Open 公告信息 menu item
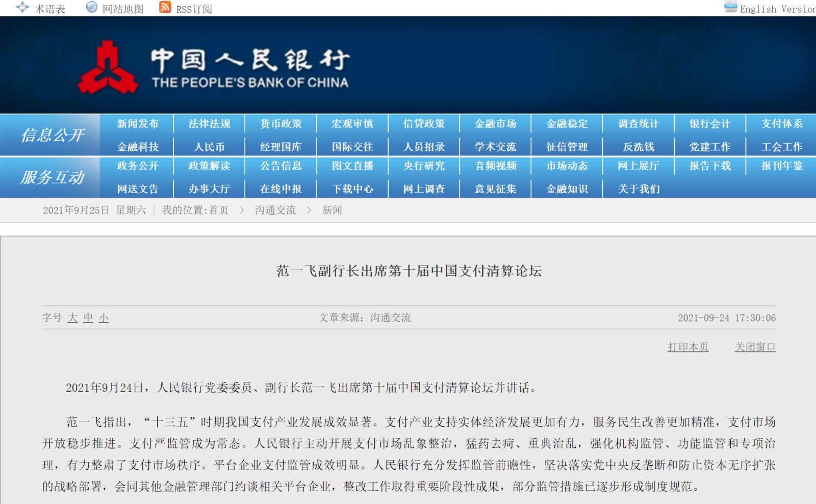 281,166
